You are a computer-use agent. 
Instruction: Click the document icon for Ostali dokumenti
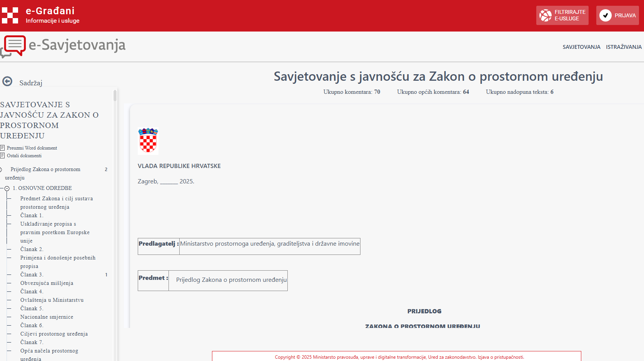2,156
